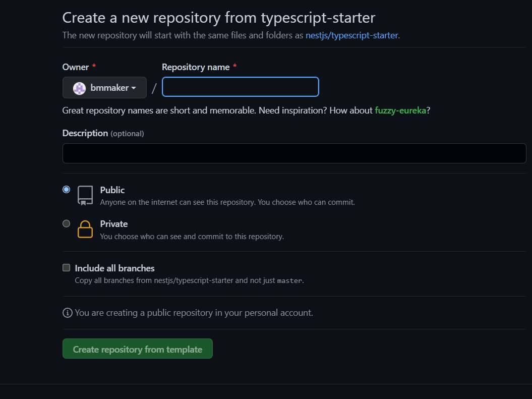Enable the Include all branches checkbox
This screenshot has height=399, width=532.
point(67,268)
